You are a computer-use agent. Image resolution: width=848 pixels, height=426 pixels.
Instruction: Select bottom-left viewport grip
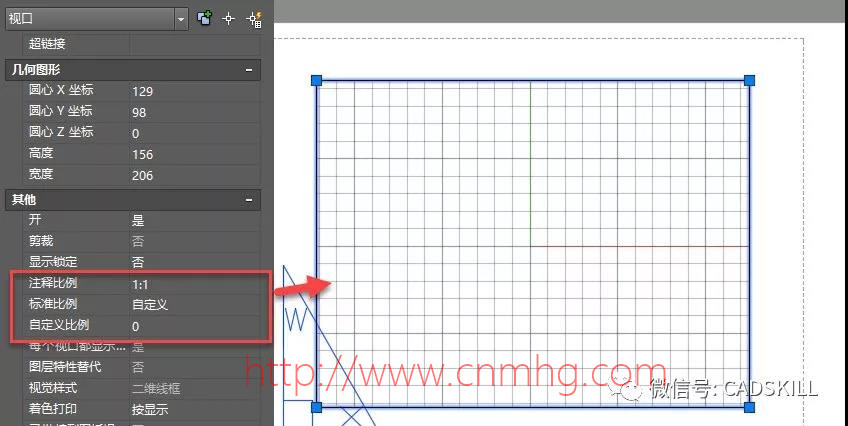[x=316, y=407]
